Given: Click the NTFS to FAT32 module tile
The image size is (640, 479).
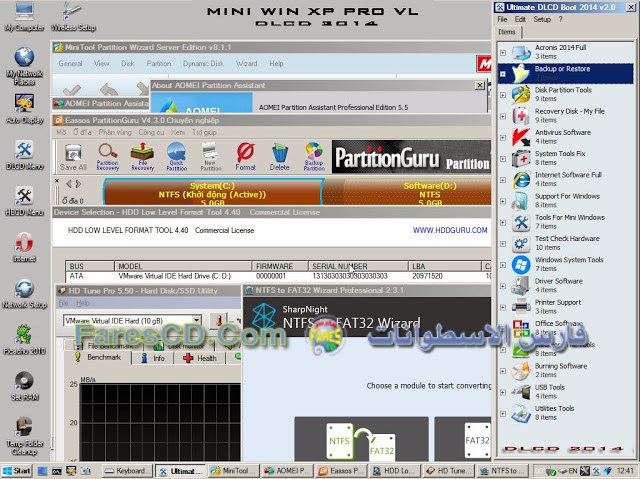Looking at the screenshot, I should click(361, 439).
